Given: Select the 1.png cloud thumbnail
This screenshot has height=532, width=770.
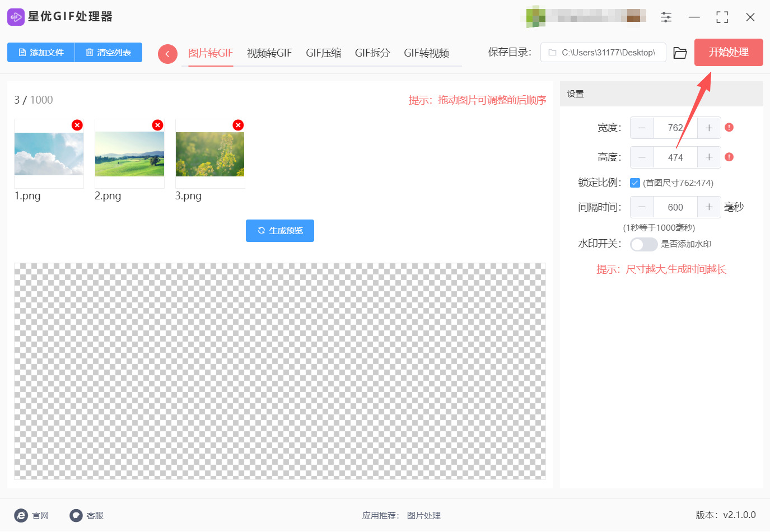Looking at the screenshot, I should click(49, 154).
